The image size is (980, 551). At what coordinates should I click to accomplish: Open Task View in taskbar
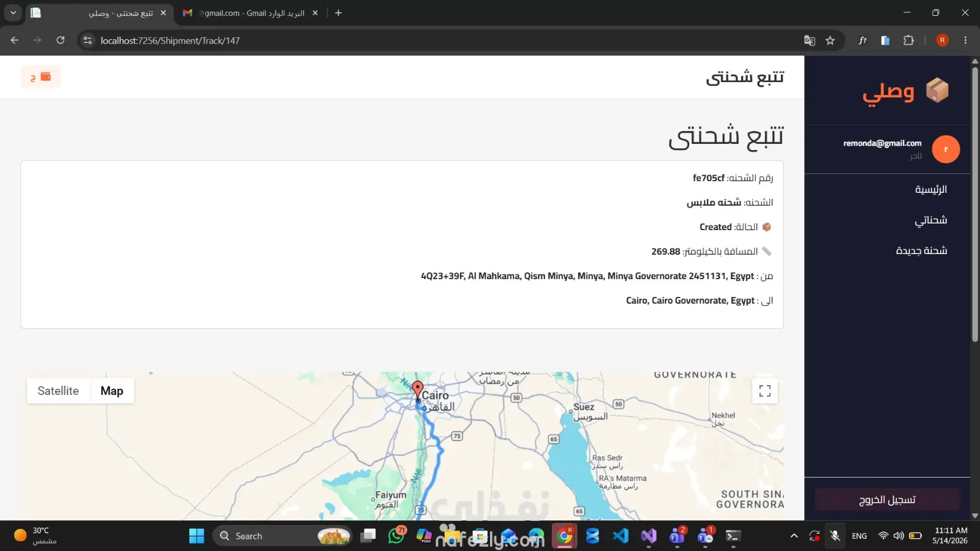click(x=368, y=536)
